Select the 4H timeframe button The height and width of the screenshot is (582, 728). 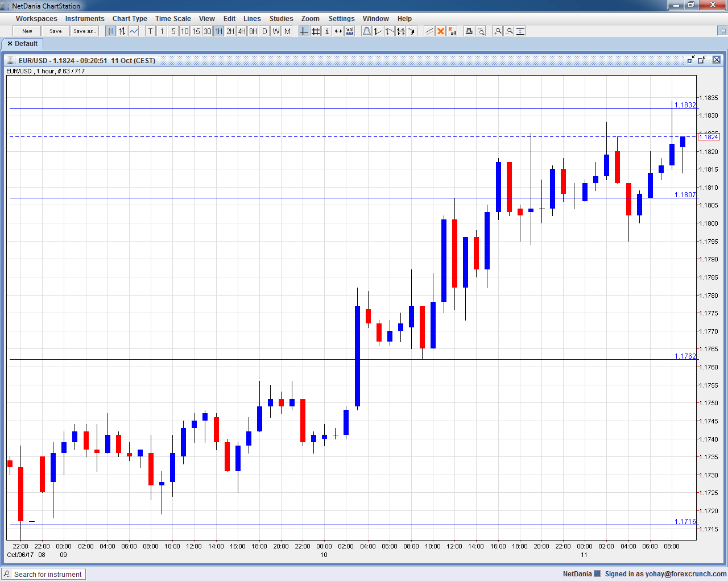tap(242, 31)
